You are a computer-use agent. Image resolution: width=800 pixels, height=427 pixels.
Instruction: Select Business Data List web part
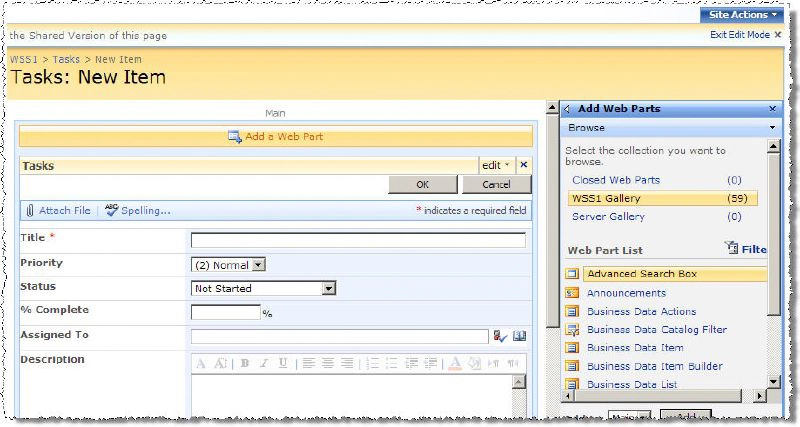[632, 385]
